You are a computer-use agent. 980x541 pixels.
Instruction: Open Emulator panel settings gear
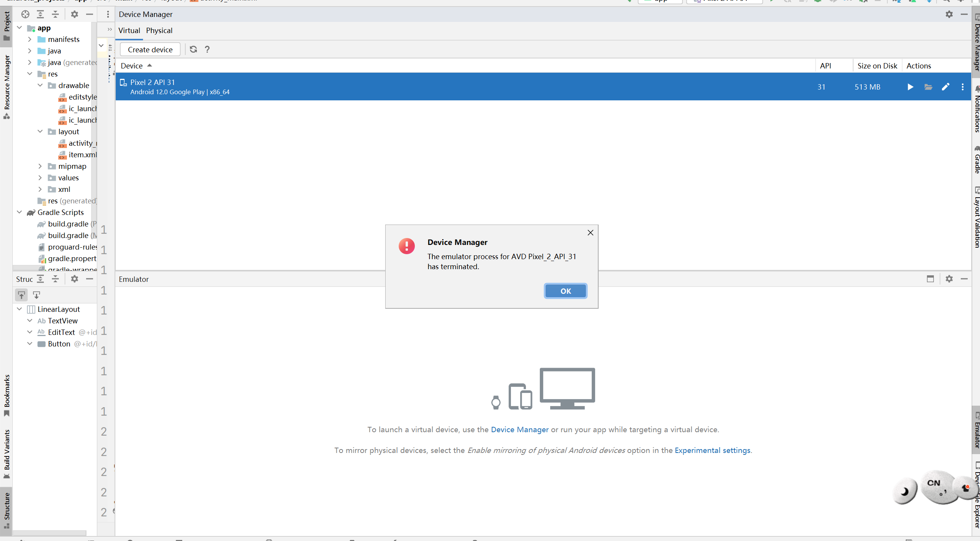[949, 279]
